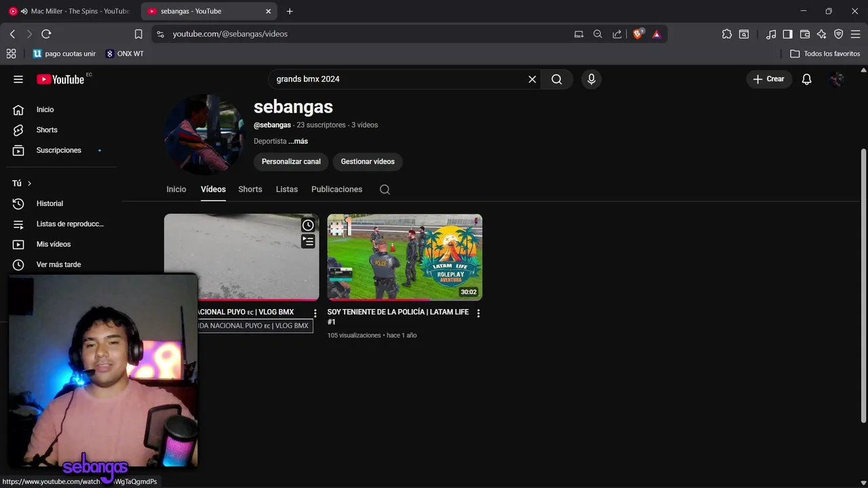Open the SOY TENIENTE DE LA POLICÍA video title
868x488 pixels.
[x=398, y=317]
